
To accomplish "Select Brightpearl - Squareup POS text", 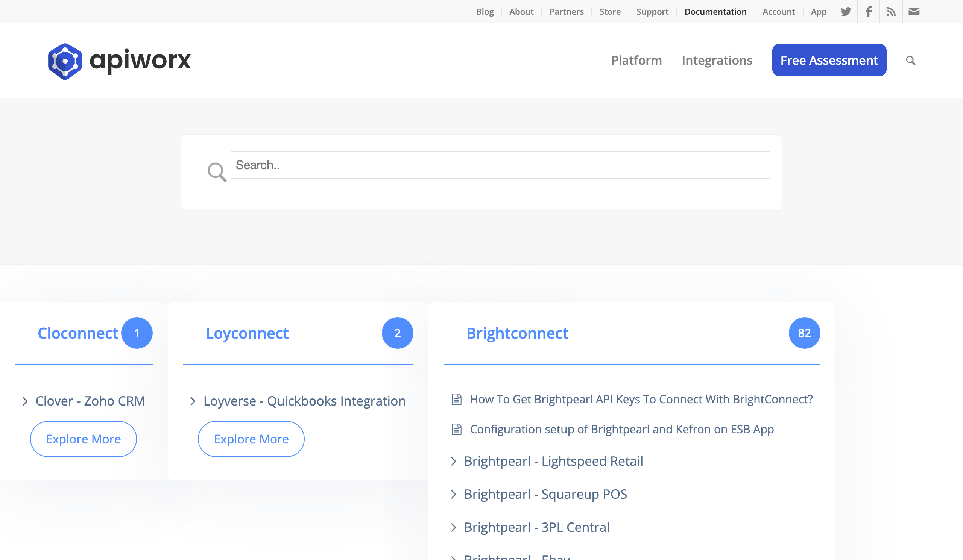I will tap(546, 494).
